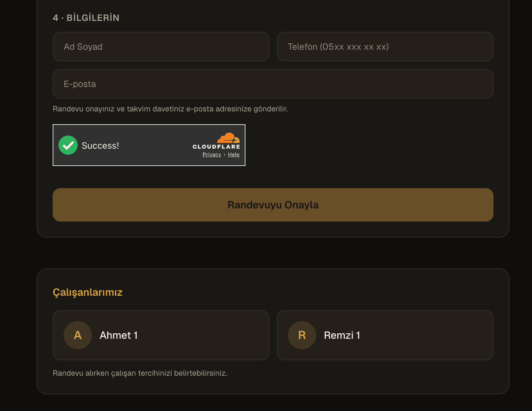The width and height of the screenshot is (532, 411).
Task: Focus the Ad Soyad input field
Action: (161, 47)
